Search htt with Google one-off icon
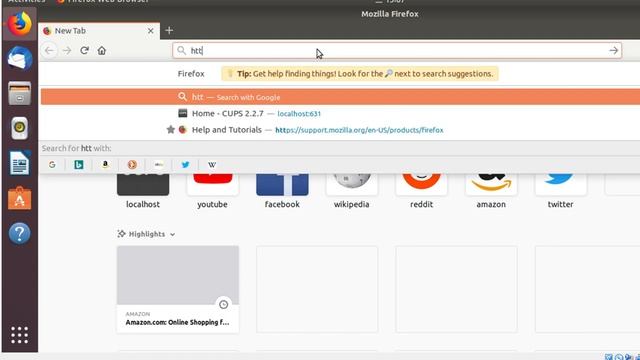Screen dimensions: 640x360 tap(52, 164)
